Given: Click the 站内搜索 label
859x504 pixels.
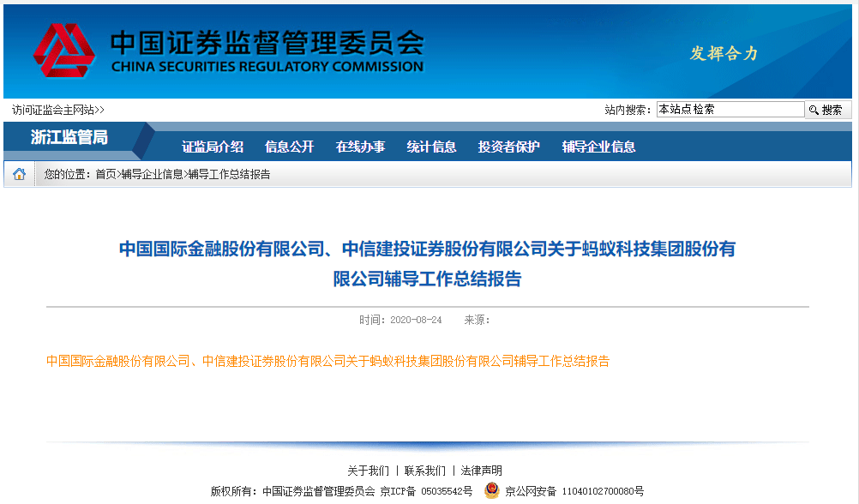Looking at the screenshot, I should pyautogui.click(x=628, y=110).
